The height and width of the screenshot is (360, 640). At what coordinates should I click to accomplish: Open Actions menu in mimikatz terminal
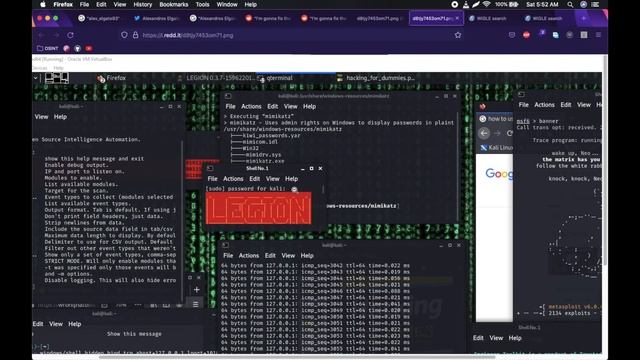[x=251, y=106]
